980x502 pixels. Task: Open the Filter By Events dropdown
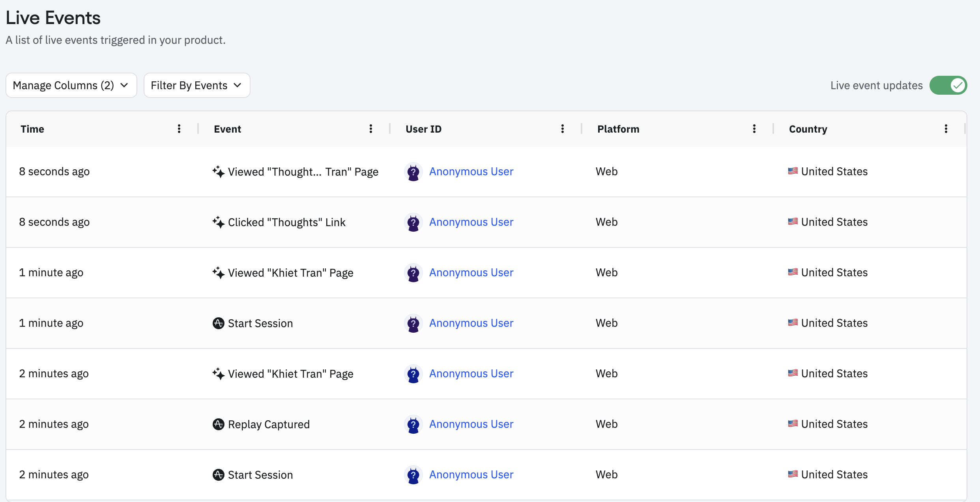coord(196,85)
